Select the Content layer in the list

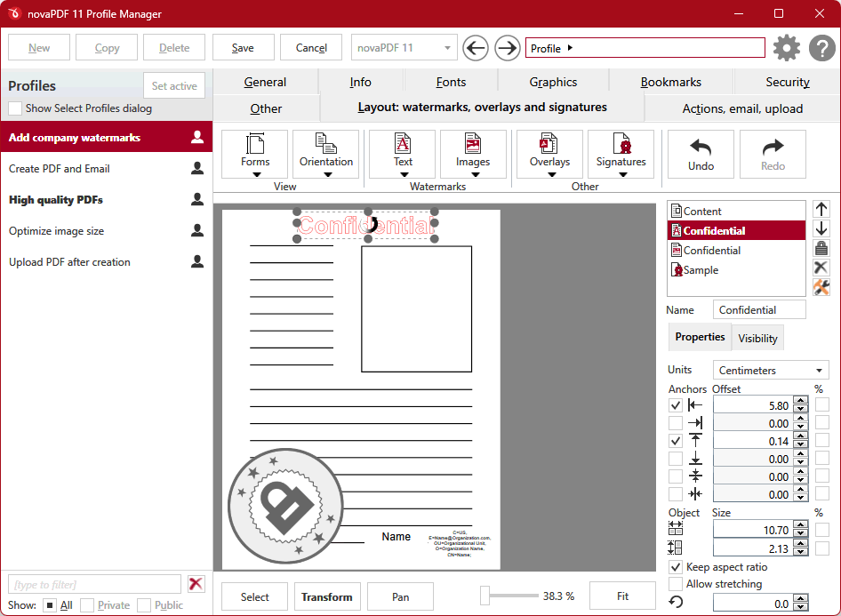click(736, 212)
